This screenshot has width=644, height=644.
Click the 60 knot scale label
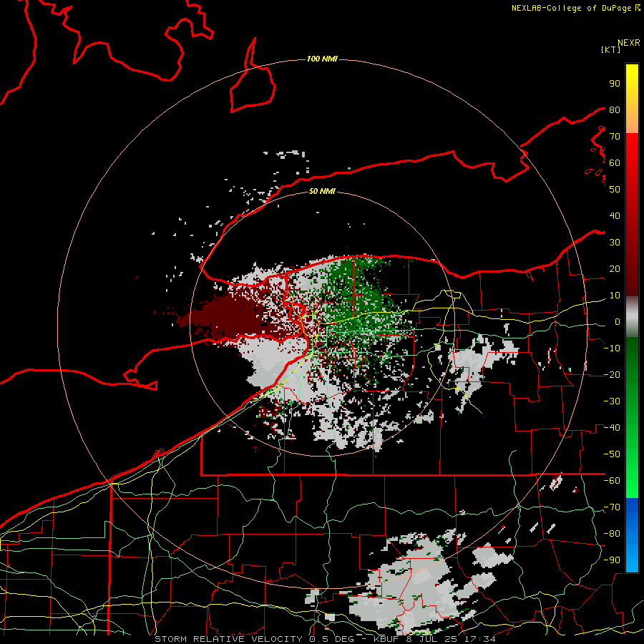pyautogui.click(x=615, y=163)
